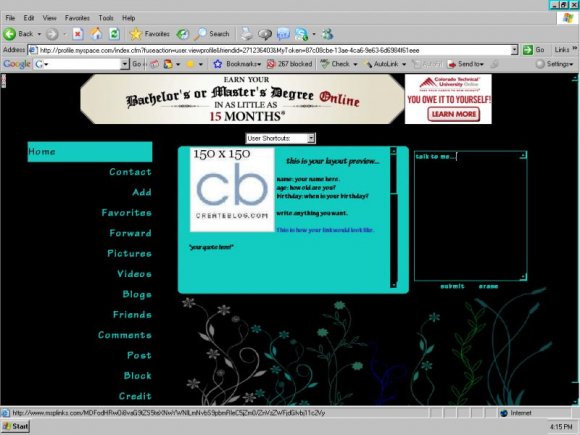Toggle the 267 blocked popup blocker
The image size is (580, 435).
(x=290, y=64)
